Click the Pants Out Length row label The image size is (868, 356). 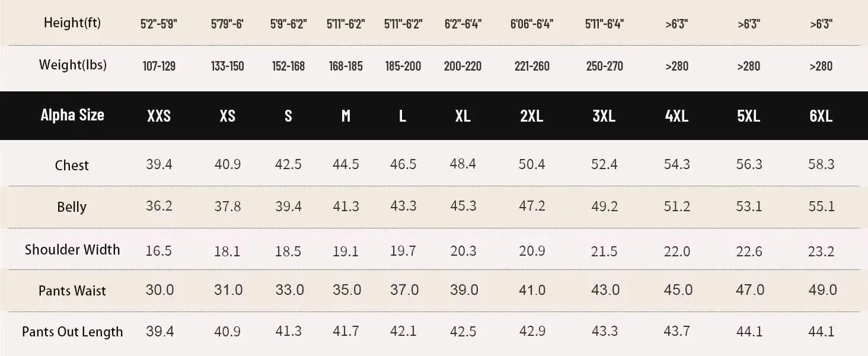coord(72,332)
